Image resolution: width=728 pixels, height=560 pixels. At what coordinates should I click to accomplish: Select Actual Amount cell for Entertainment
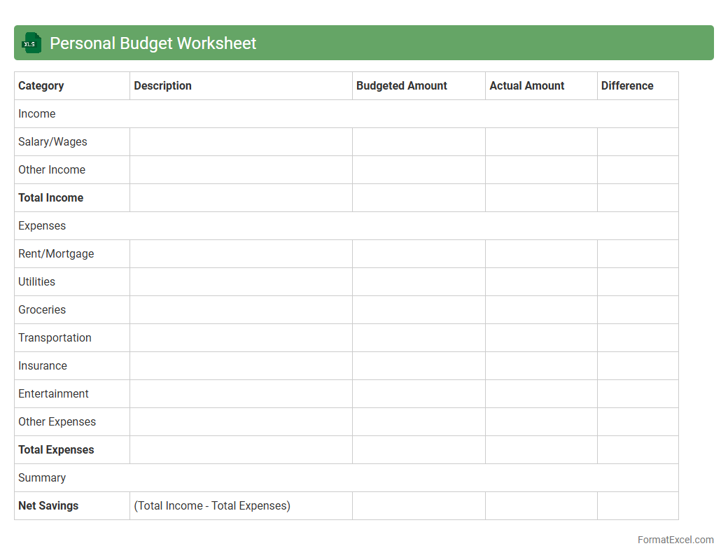(541, 393)
